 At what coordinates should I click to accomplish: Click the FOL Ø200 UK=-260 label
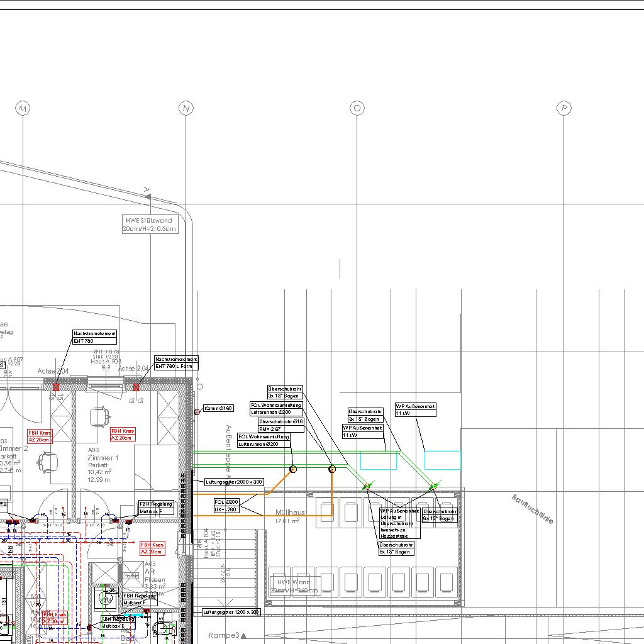[x=226, y=506]
